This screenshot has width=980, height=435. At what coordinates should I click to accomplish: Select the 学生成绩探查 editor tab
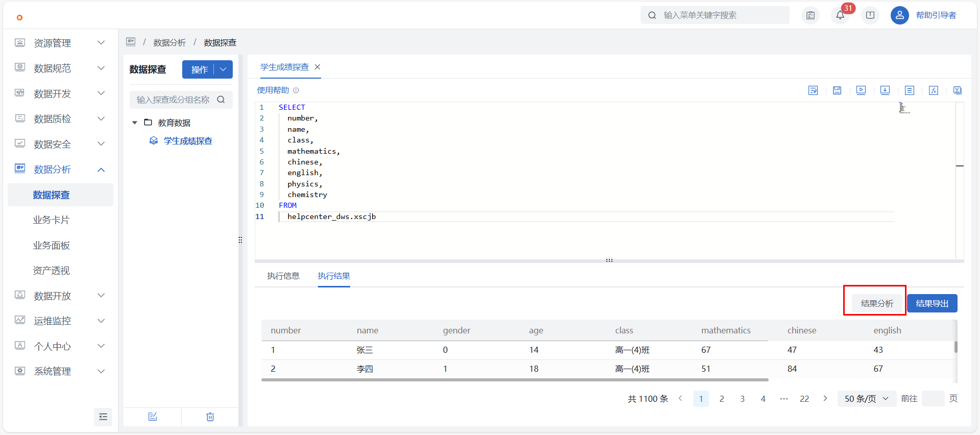pyautogui.click(x=284, y=67)
